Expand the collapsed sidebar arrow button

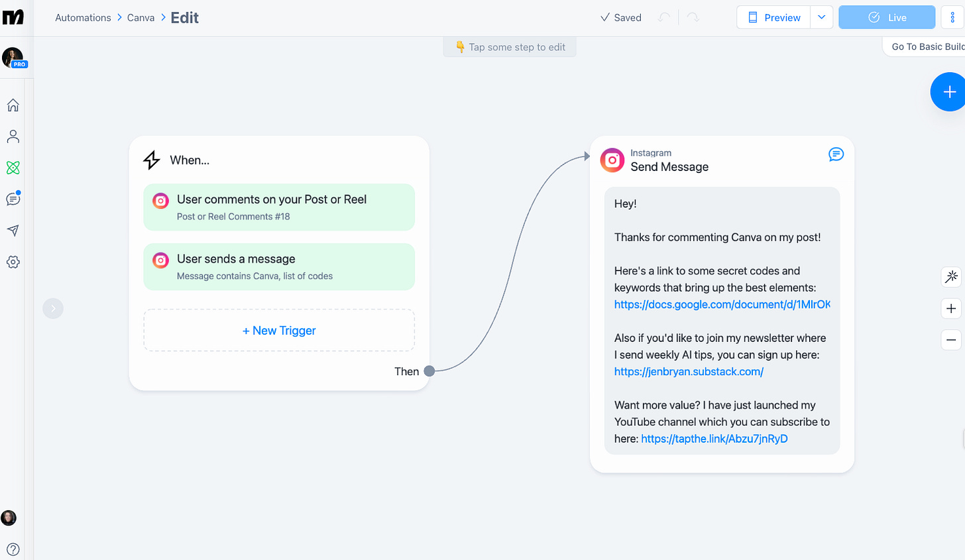[53, 308]
